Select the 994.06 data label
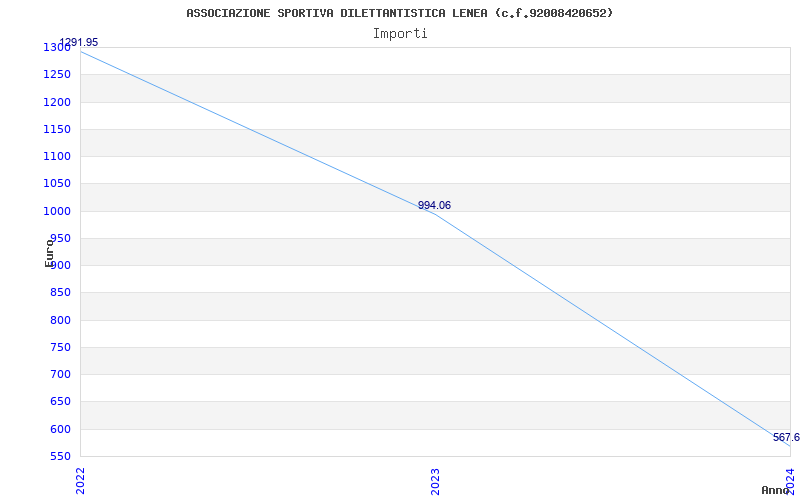The height and width of the screenshot is (500, 800). pos(434,205)
